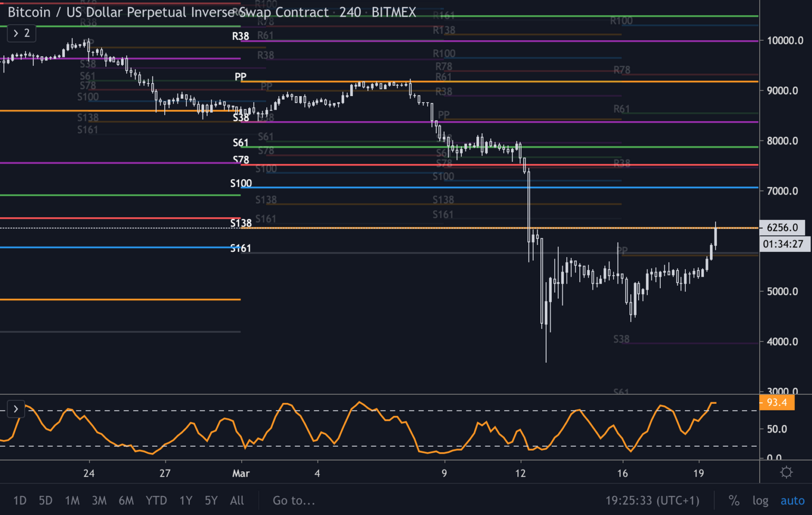Click the 8000.0 price axis label

(782, 141)
